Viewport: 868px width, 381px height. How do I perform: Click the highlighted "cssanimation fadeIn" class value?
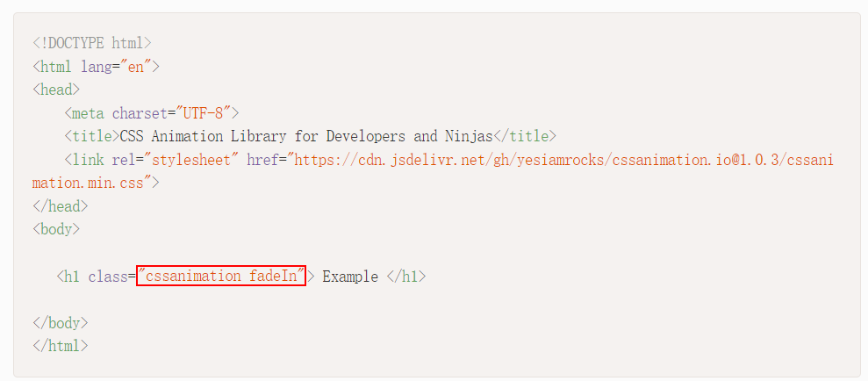point(221,276)
